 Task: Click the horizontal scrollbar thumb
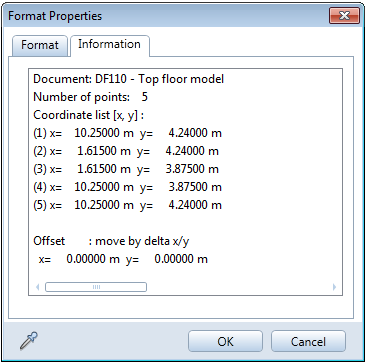(x=96, y=287)
